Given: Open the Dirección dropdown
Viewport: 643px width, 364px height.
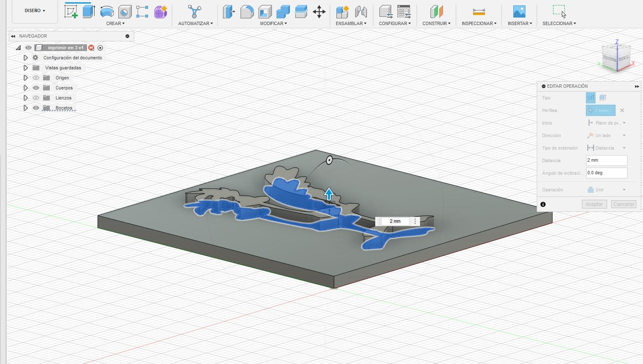Looking at the screenshot, I should pyautogui.click(x=606, y=135).
